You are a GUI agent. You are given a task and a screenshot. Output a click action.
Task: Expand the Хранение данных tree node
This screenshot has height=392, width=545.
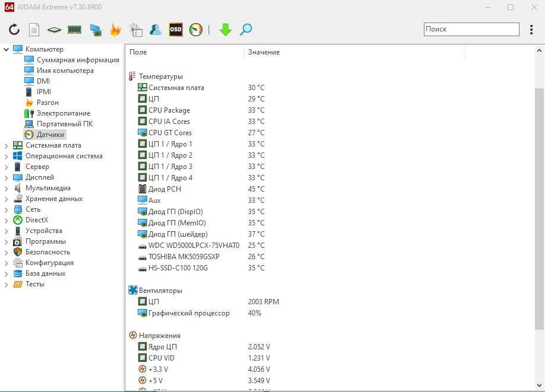tap(6, 199)
